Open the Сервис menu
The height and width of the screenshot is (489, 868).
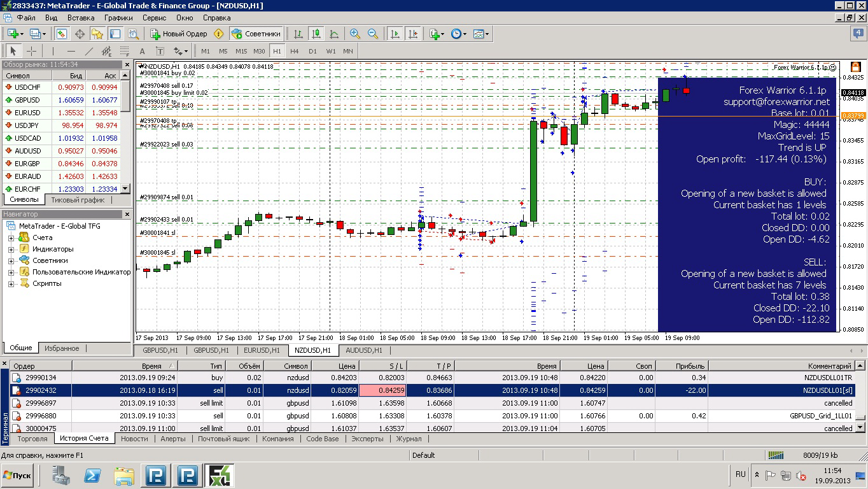coord(155,18)
